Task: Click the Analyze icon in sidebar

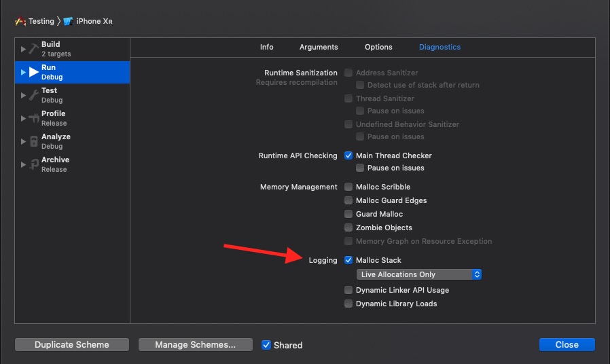Action: click(33, 141)
